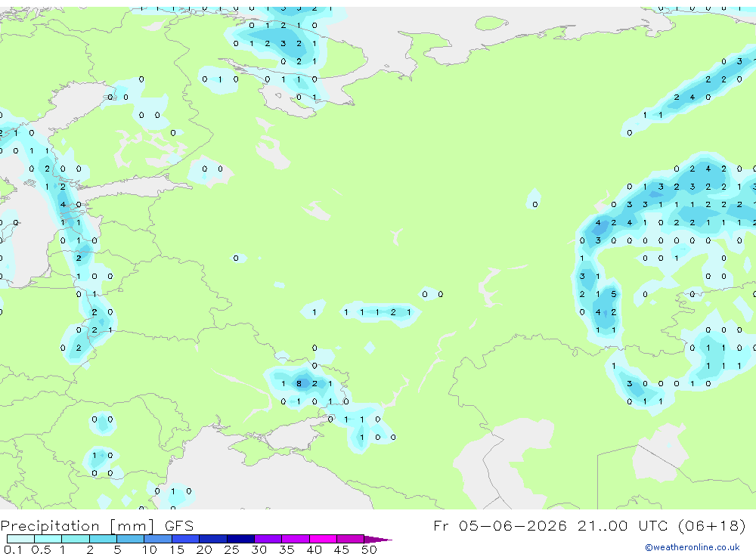This screenshot has width=756, height=554.
Task: Click the legend label "10"
Action: click(x=149, y=549)
